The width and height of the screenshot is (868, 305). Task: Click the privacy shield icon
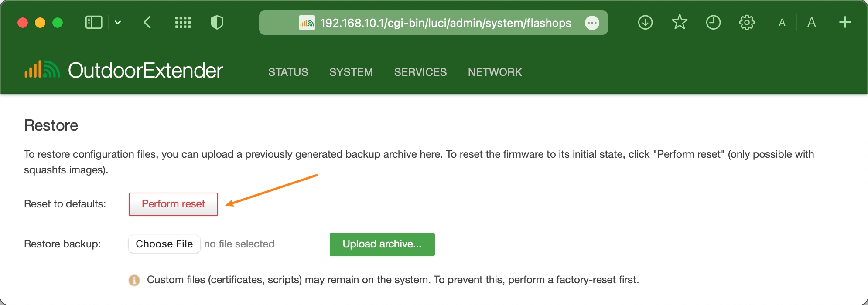217,22
